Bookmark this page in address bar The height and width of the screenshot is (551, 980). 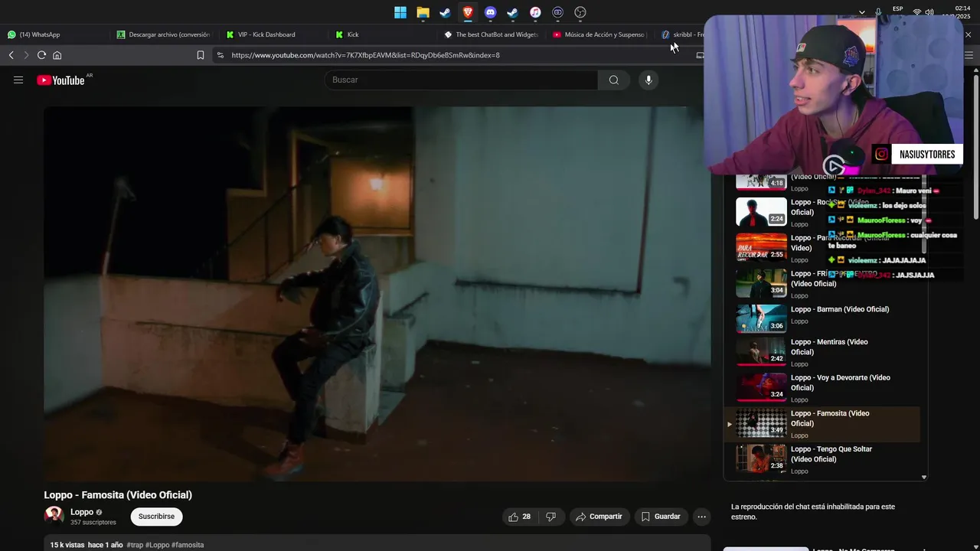point(201,55)
